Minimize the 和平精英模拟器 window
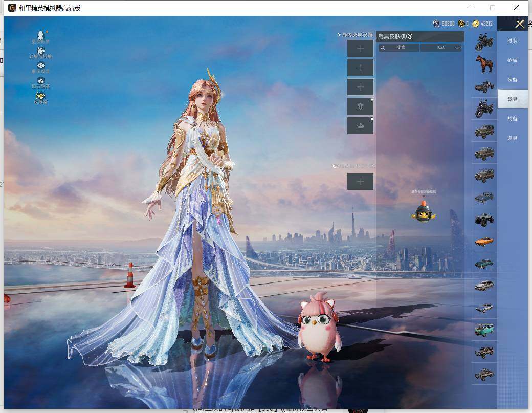This screenshot has width=532, height=413. coord(470,8)
